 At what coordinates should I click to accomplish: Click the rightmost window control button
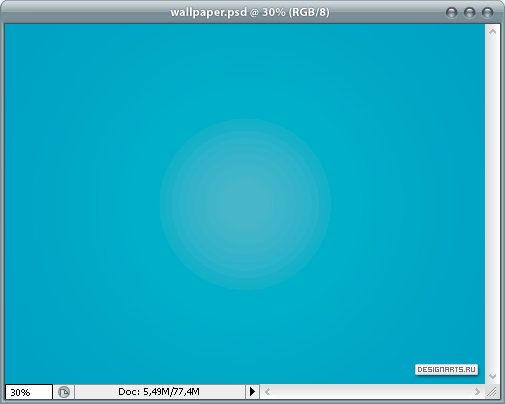488,13
